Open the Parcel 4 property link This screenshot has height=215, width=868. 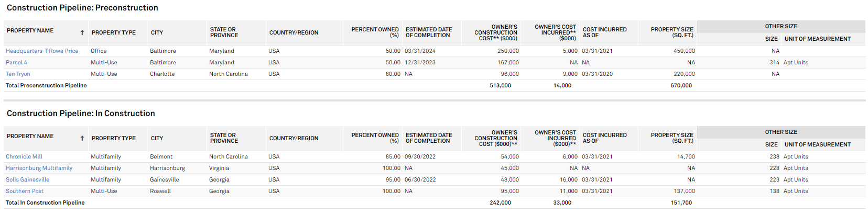pos(16,62)
